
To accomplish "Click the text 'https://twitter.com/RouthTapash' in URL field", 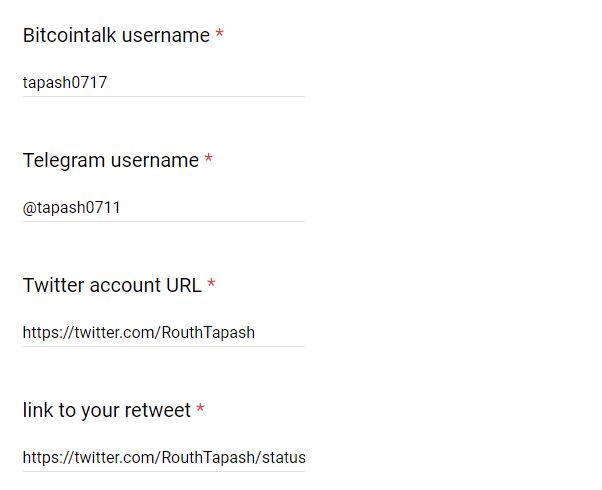I will (139, 333).
